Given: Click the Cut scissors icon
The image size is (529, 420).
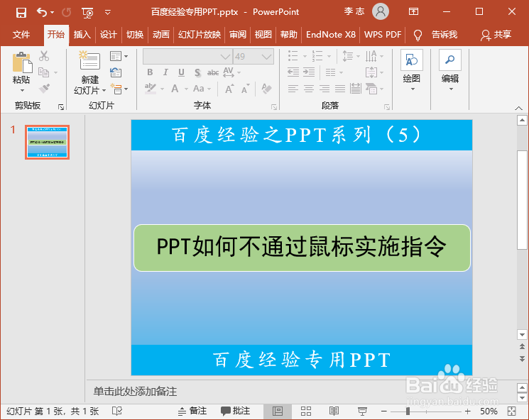Looking at the screenshot, I should point(44,55).
